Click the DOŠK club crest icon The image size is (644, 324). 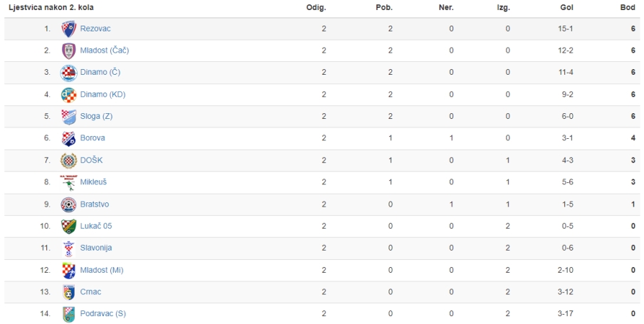click(x=68, y=160)
